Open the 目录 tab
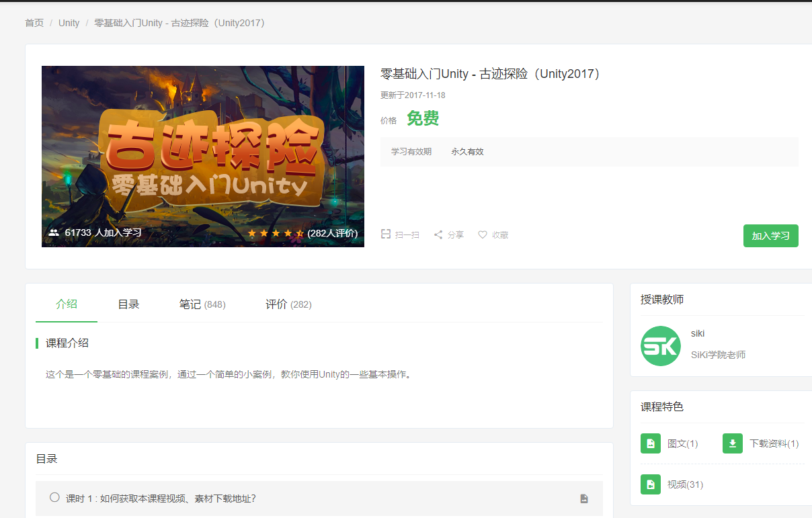The width and height of the screenshot is (812, 518). pos(128,304)
